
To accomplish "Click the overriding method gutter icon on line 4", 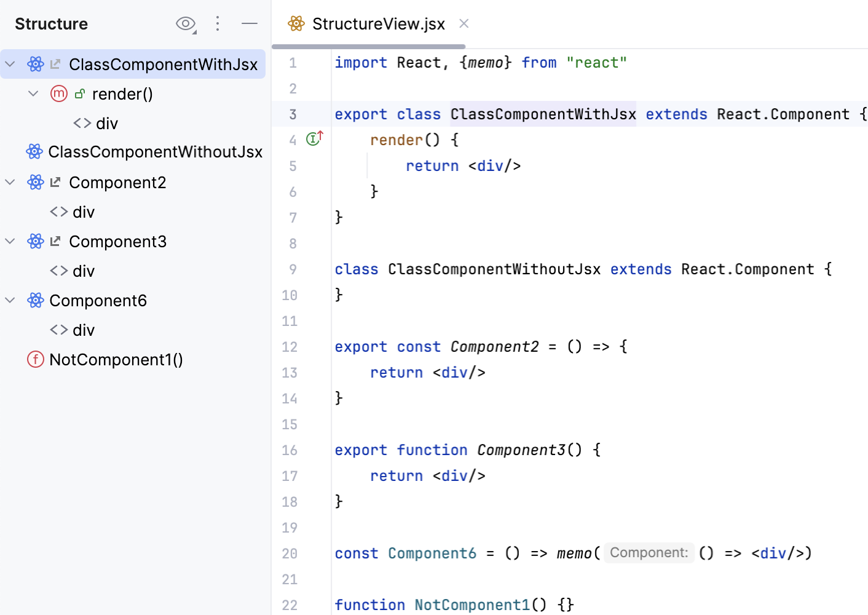I will click(314, 139).
